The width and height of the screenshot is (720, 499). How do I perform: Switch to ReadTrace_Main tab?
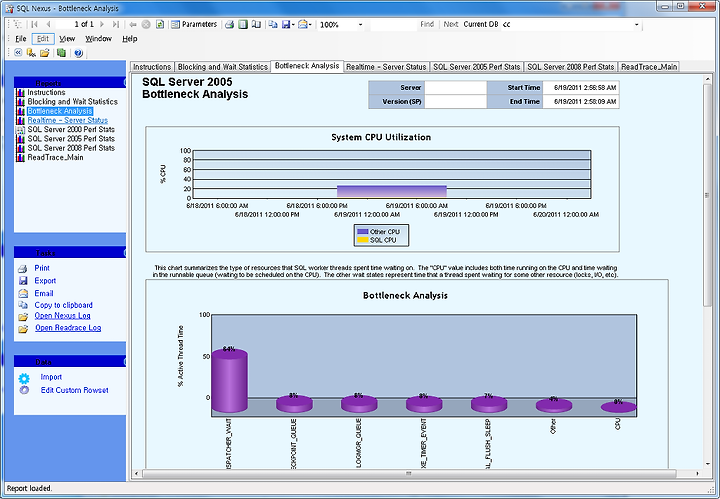(x=649, y=67)
